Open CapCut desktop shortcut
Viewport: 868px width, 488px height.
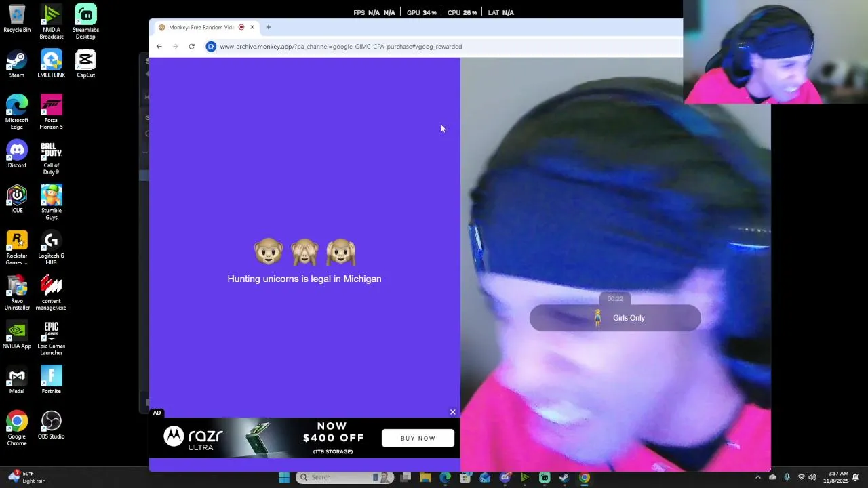85,64
